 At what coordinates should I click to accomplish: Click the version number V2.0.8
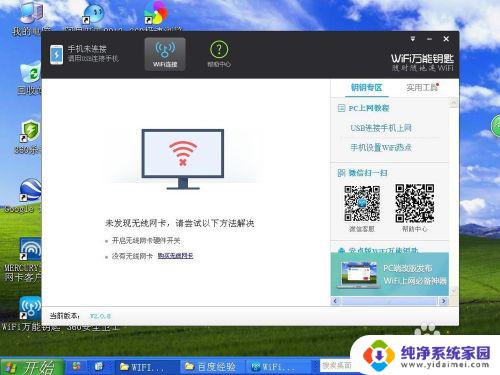[x=100, y=316]
